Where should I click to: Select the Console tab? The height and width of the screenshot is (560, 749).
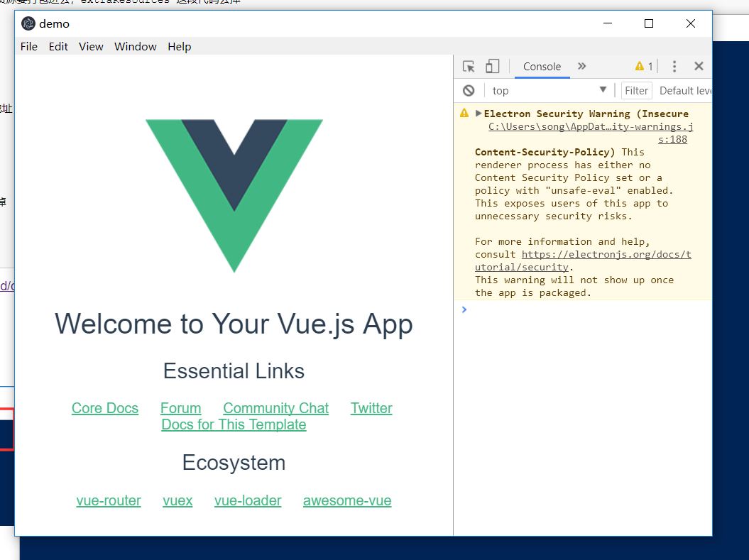point(542,67)
